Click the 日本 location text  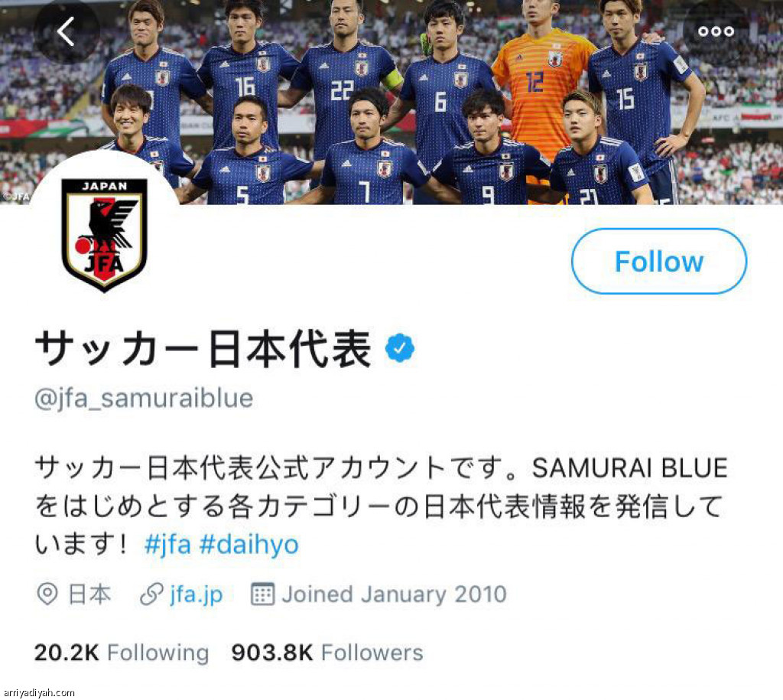pyautogui.click(x=89, y=594)
